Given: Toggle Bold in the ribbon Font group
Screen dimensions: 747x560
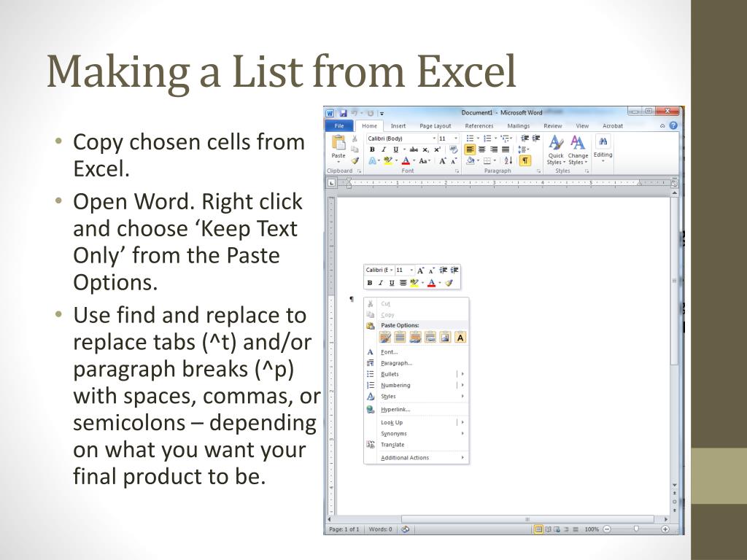Looking at the screenshot, I should coord(372,149).
